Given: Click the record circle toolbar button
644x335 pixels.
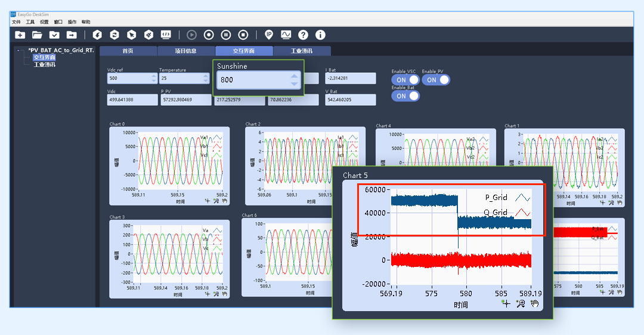Looking at the screenshot, I should click(x=209, y=35).
